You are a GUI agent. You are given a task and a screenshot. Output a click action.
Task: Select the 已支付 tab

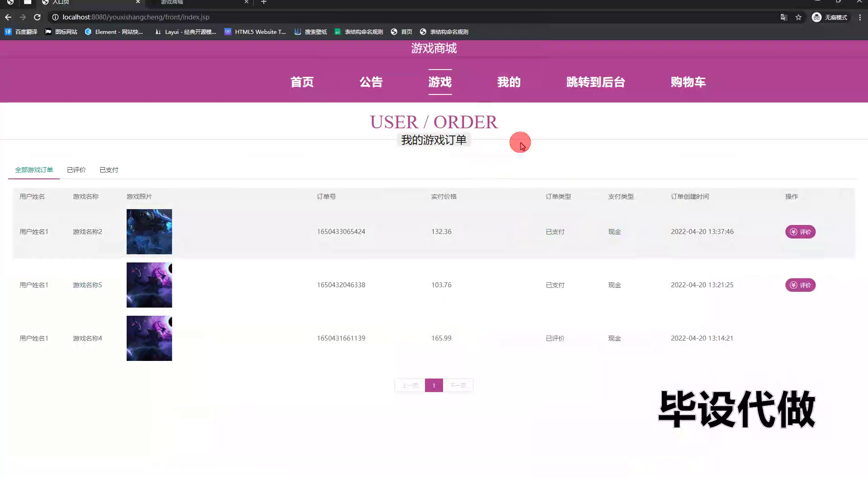109,170
